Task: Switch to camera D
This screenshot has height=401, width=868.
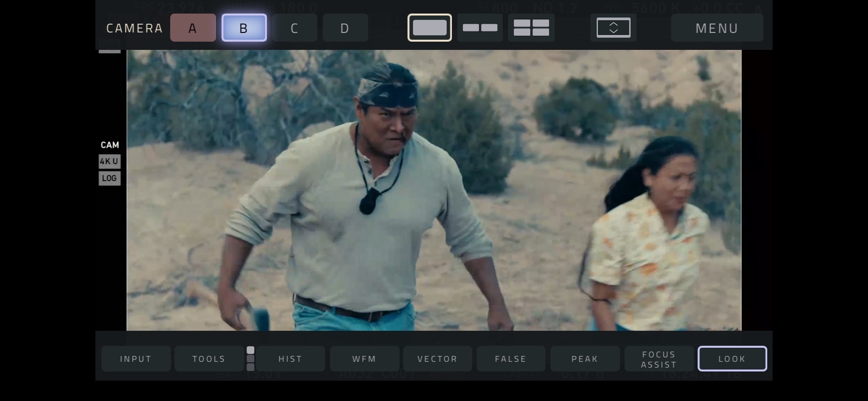Action: pos(345,28)
